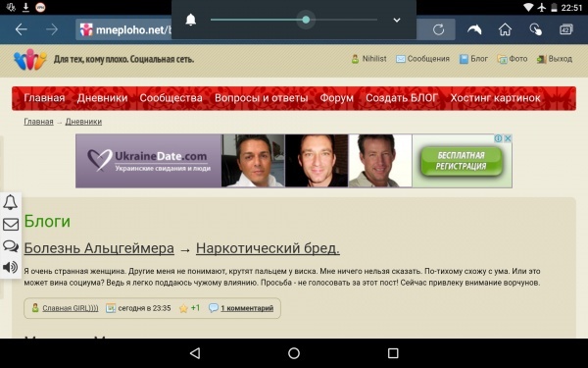The image size is (588, 368).
Task: Tap the browser back arrow
Action: pos(22,29)
